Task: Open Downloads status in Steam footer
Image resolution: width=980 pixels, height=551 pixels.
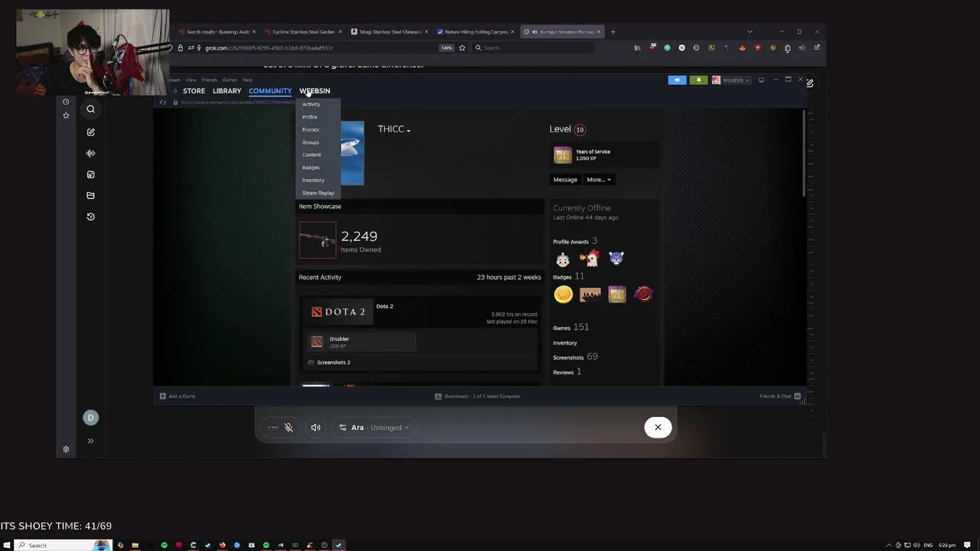Action: 478,396
